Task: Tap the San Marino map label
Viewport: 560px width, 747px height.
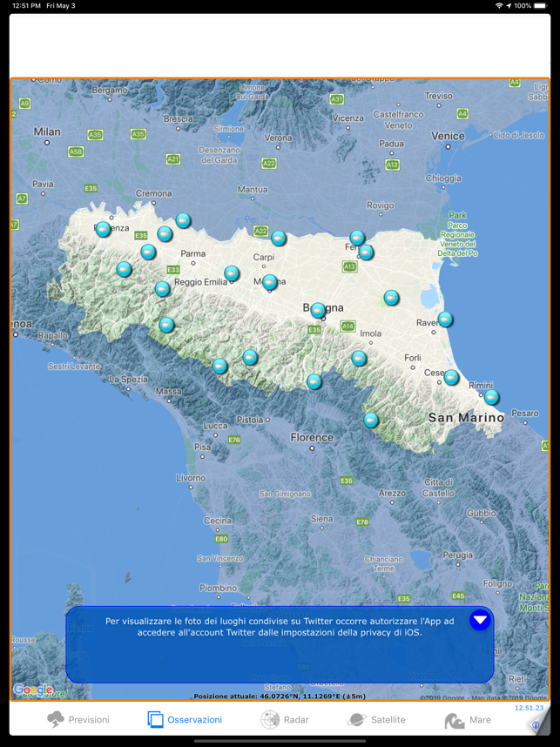Action: point(466,418)
